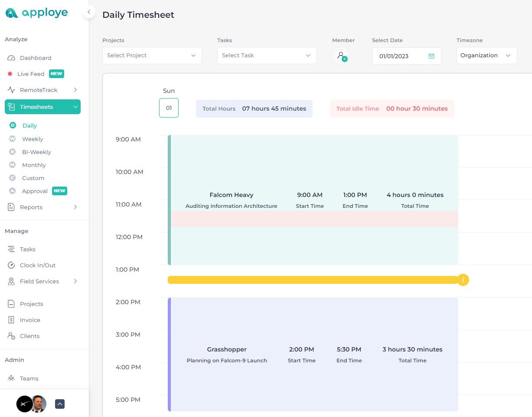Viewport: 532px width, 417px height.
Task: Expand the profile menu arrow button
Action: [60, 404]
